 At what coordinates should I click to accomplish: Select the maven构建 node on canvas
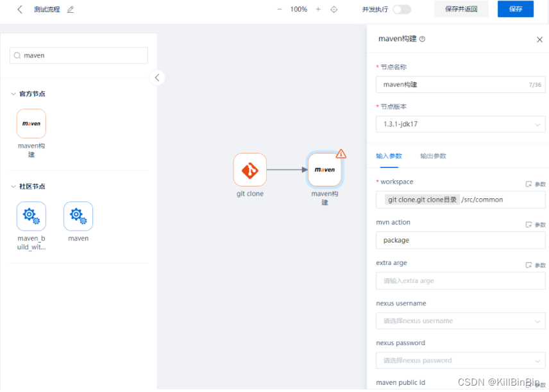tap(325, 169)
